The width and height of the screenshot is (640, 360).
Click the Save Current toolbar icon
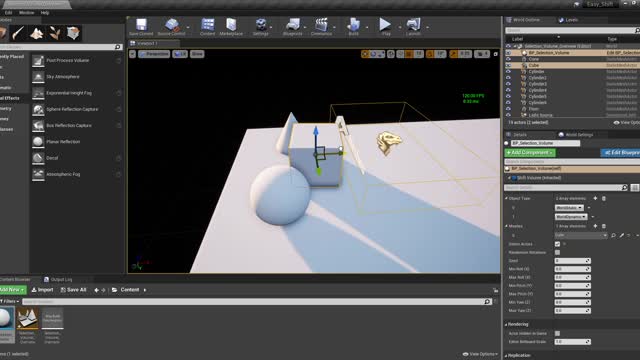click(x=141, y=25)
